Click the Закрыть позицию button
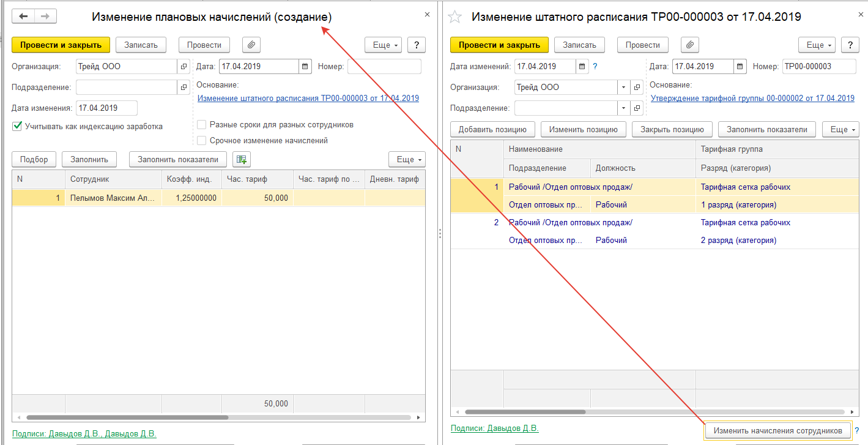 672,129
